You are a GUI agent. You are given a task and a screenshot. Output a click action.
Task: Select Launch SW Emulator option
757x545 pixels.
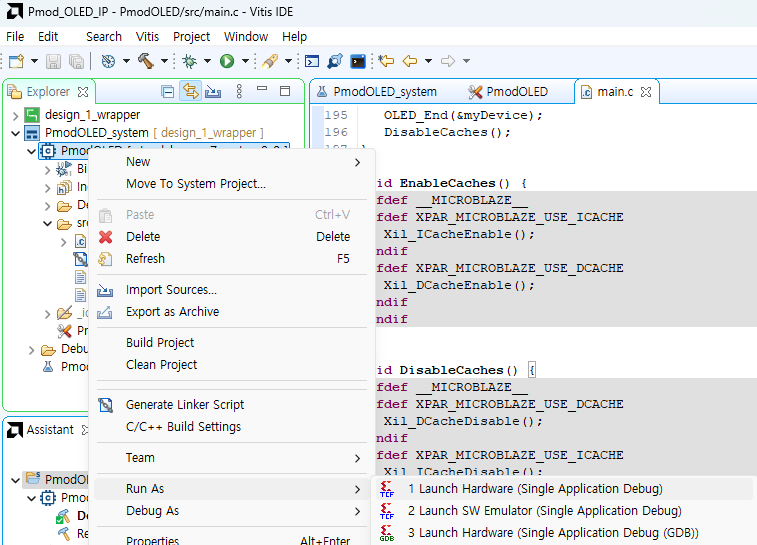point(564,511)
